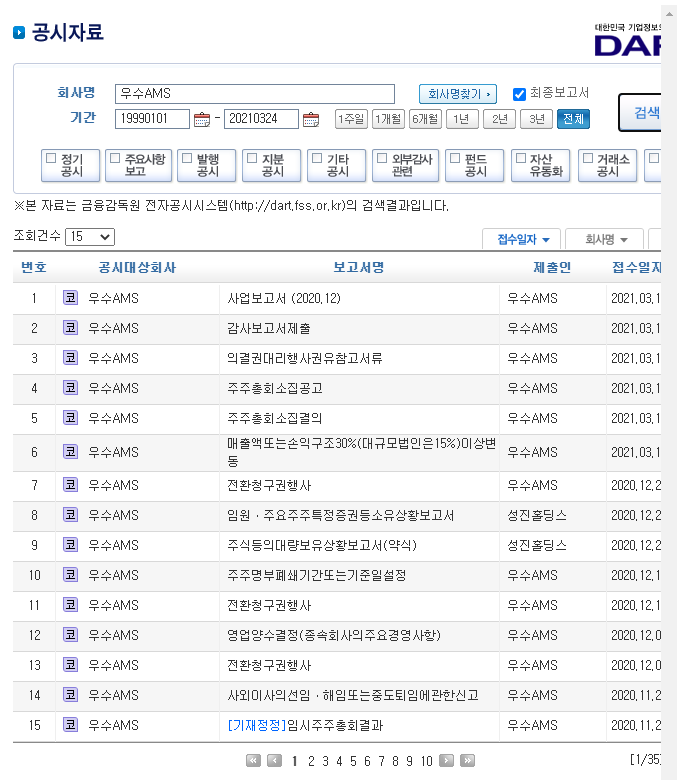Check the 외부감사관련 filter checkbox

click(382, 158)
